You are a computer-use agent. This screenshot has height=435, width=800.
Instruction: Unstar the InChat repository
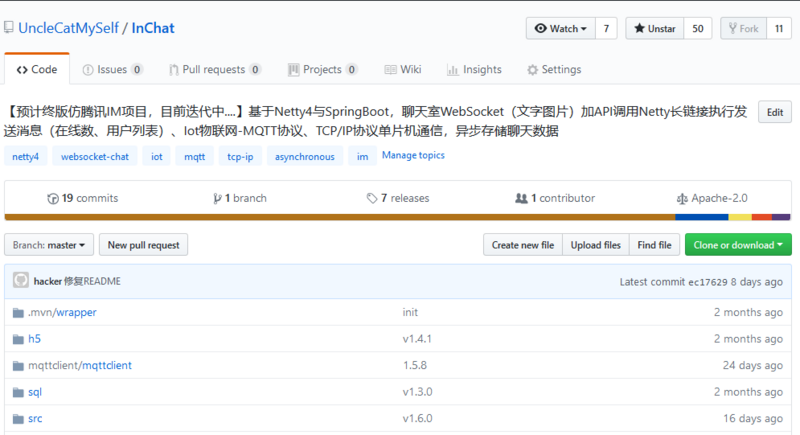(x=655, y=29)
